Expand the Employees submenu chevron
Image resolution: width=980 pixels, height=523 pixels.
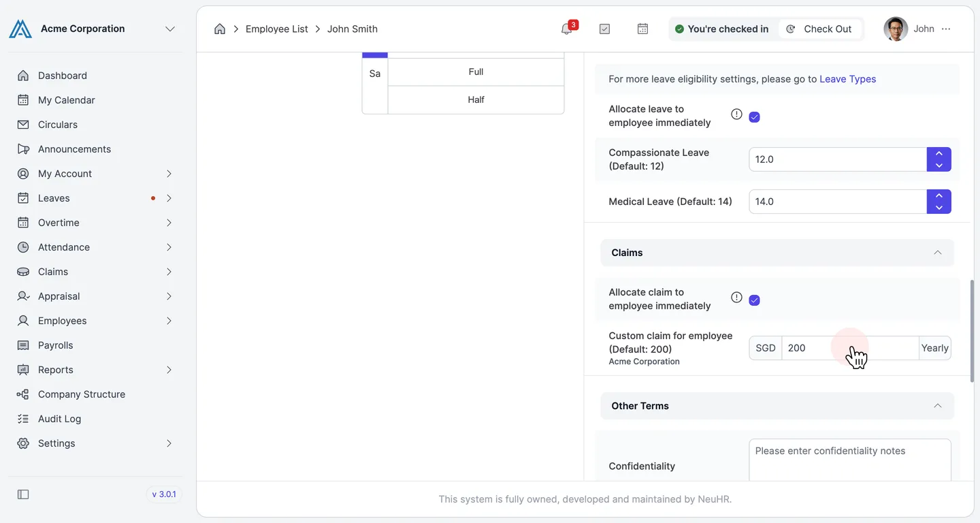tap(169, 321)
